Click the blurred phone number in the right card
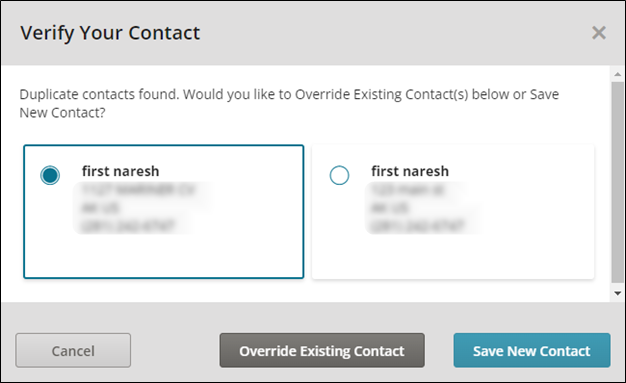The height and width of the screenshot is (383, 626). [417, 226]
